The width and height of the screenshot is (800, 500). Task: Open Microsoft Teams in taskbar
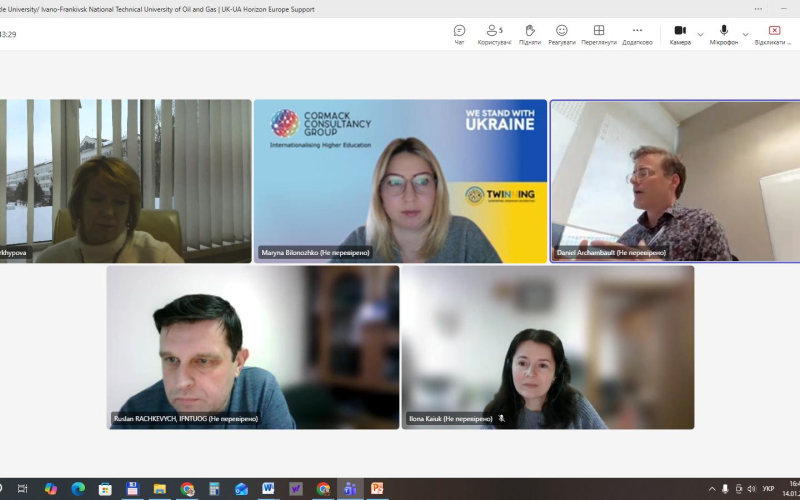tap(350, 489)
